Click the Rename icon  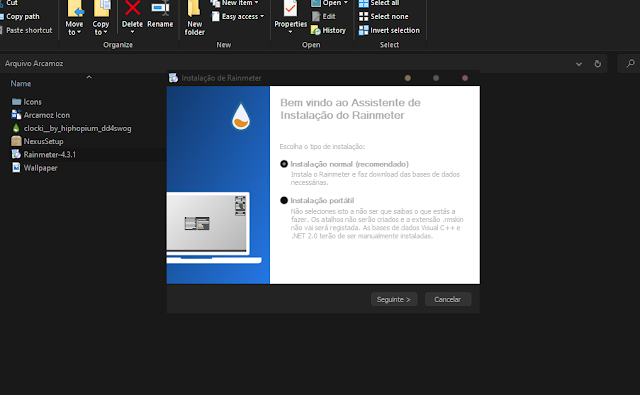(160, 8)
